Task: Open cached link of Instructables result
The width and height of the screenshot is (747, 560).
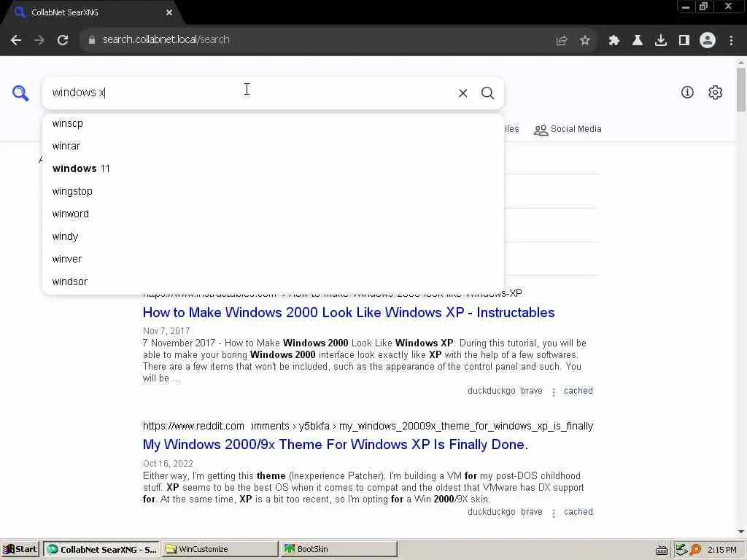Action: click(x=578, y=391)
